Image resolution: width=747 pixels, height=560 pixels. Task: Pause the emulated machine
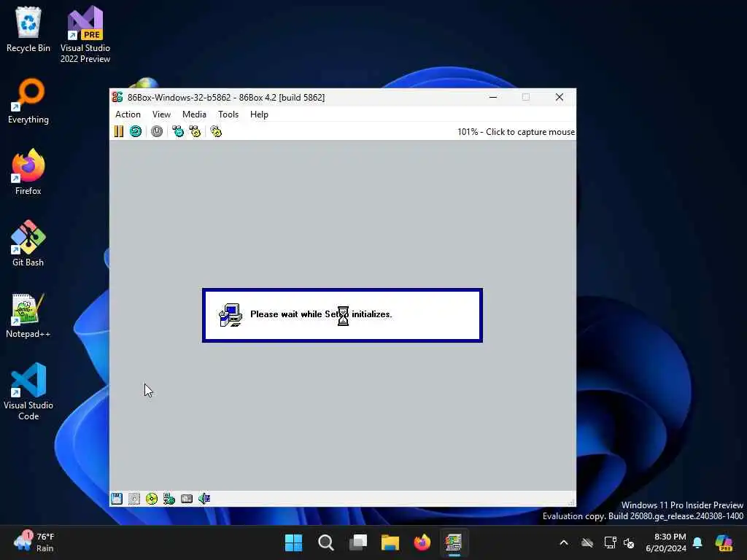pos(119,131)
